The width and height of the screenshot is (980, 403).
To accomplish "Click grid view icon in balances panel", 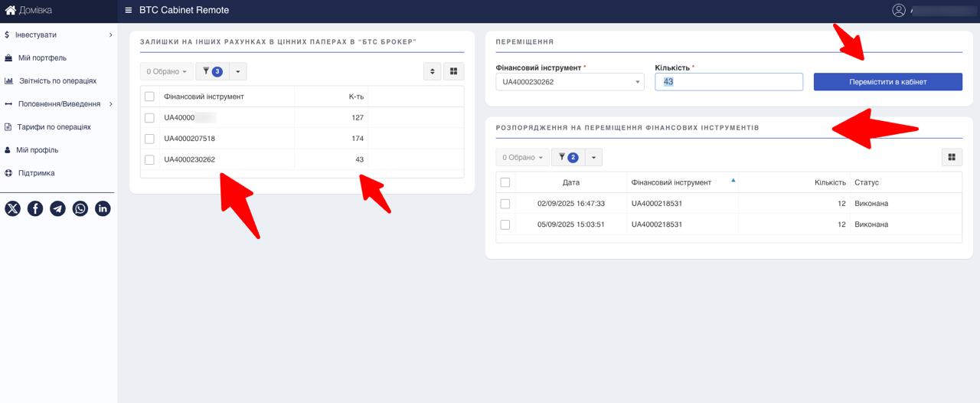I will [x=453, y=71].
